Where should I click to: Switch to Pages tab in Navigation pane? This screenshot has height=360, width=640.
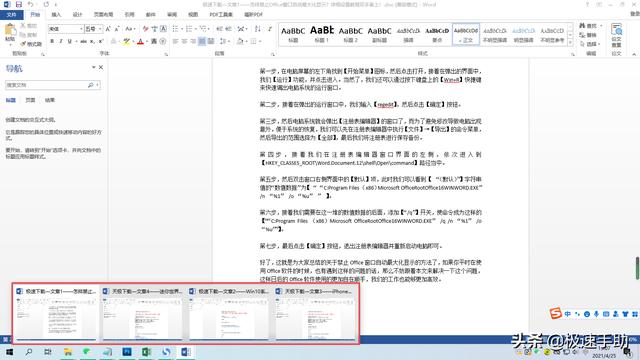pos(30,100)
